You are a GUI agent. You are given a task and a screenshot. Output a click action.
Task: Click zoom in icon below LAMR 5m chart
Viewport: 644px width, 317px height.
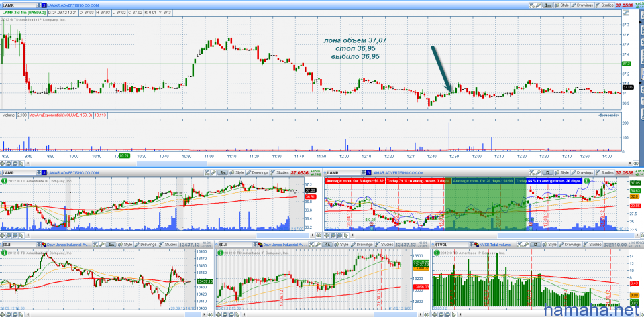[x=9, y=235]
